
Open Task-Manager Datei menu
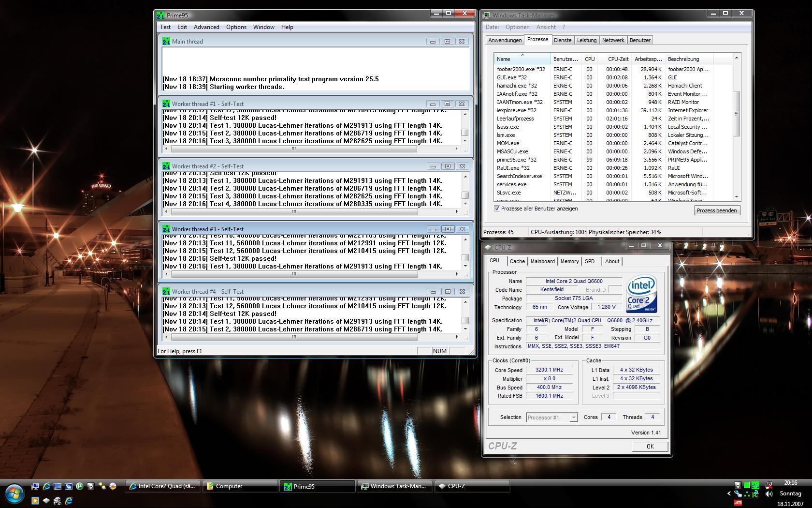coord(492,27)
